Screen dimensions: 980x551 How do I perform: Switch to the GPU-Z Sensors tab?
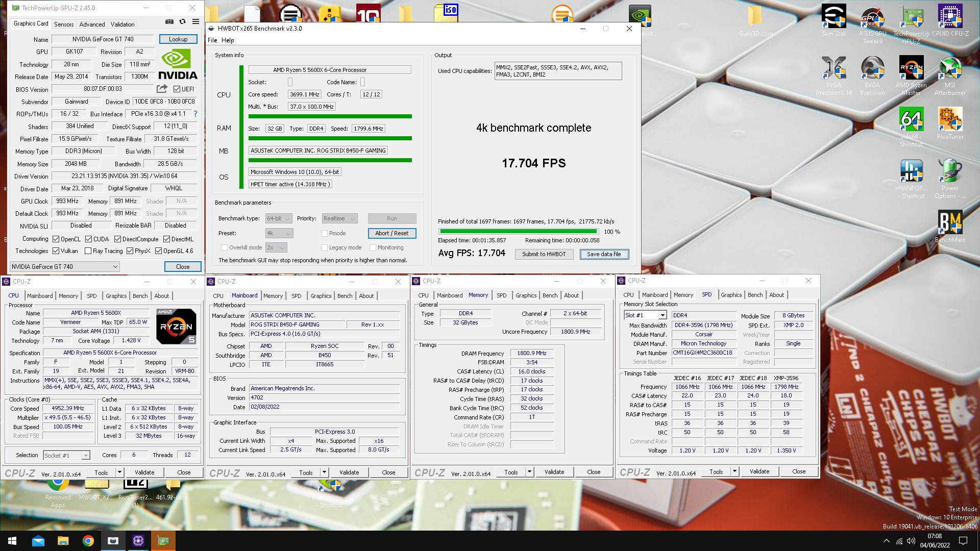pyautogui.click(x=64, y=24)
